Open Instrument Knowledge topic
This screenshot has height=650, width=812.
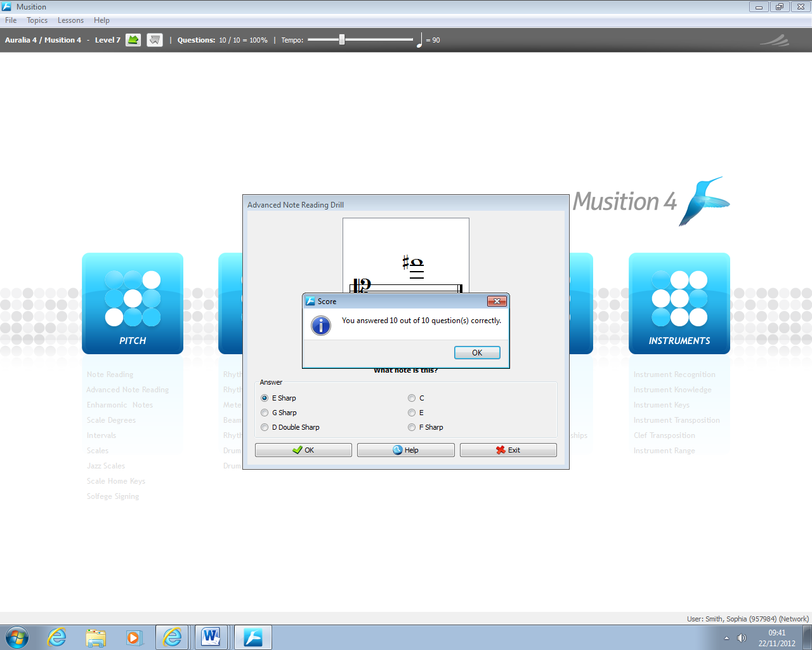672,390
